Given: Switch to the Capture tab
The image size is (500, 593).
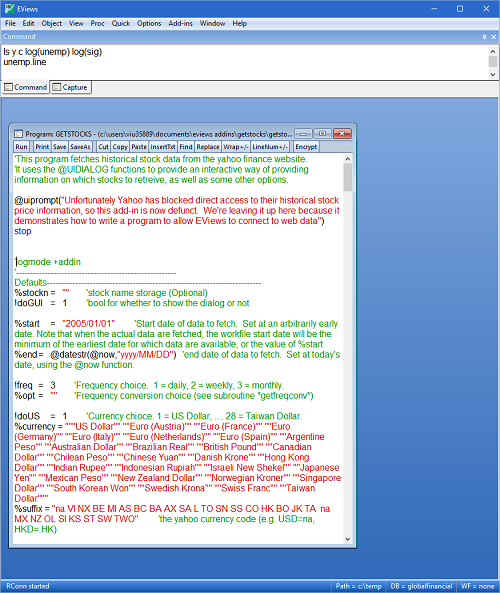Looking at the screenshot, I should click(x=71, y=87).
